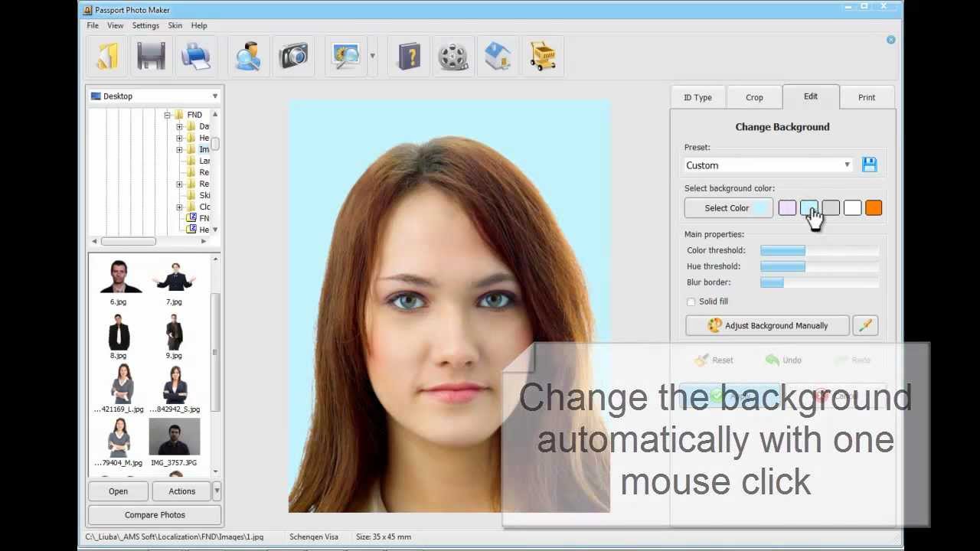This screenshot has width=980, height=551.
Task: Switch to the ID Type tab
Action: (x=697, y=97)
